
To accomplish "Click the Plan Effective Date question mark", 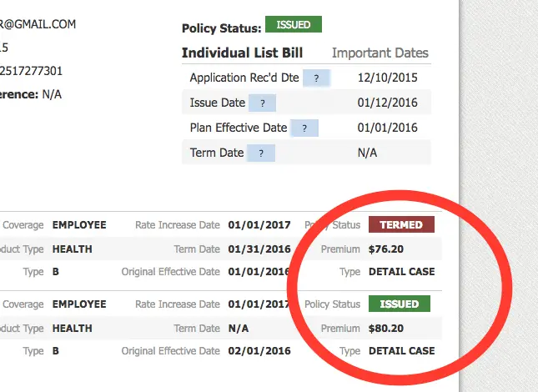I will click(x=304, y=128).
